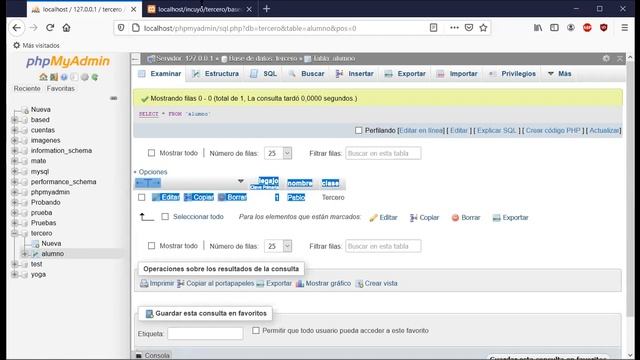Enable the Perfilando checkbox
This screenshot has width=640, height=360.
358,131
